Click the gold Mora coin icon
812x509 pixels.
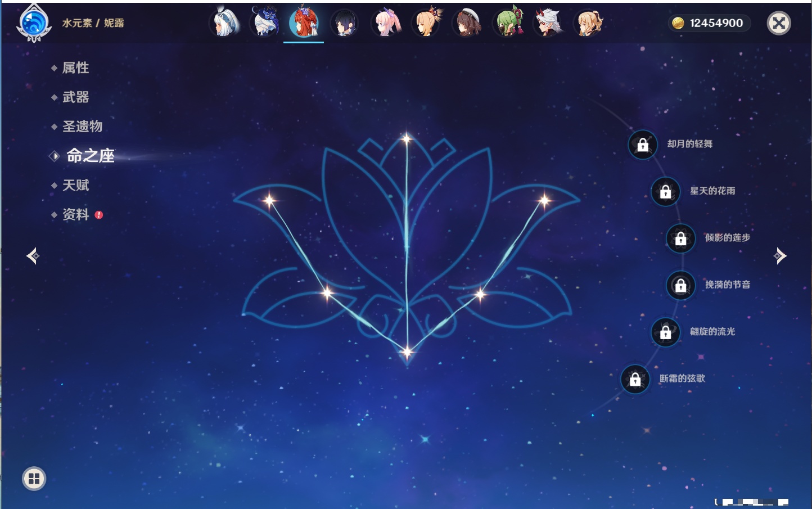pos(678,23)
